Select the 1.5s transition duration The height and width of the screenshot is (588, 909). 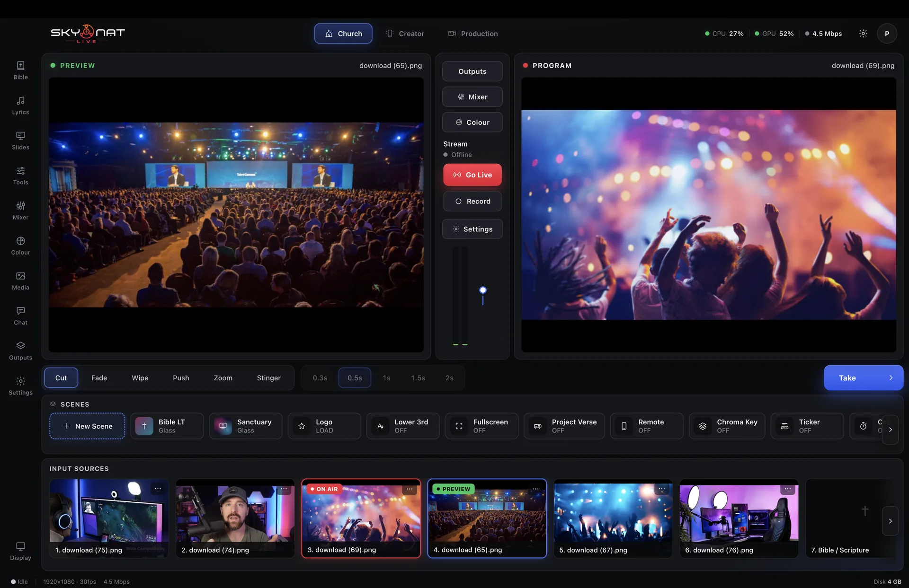418,378
